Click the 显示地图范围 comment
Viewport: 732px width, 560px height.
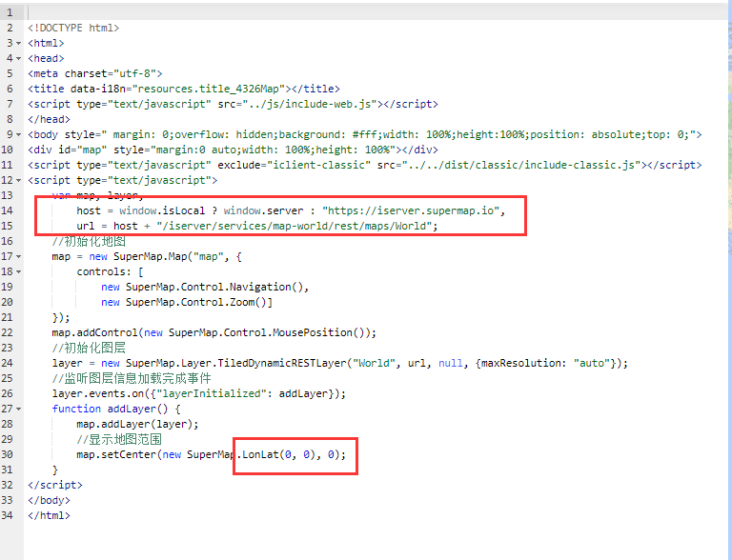tap(119, 440)
